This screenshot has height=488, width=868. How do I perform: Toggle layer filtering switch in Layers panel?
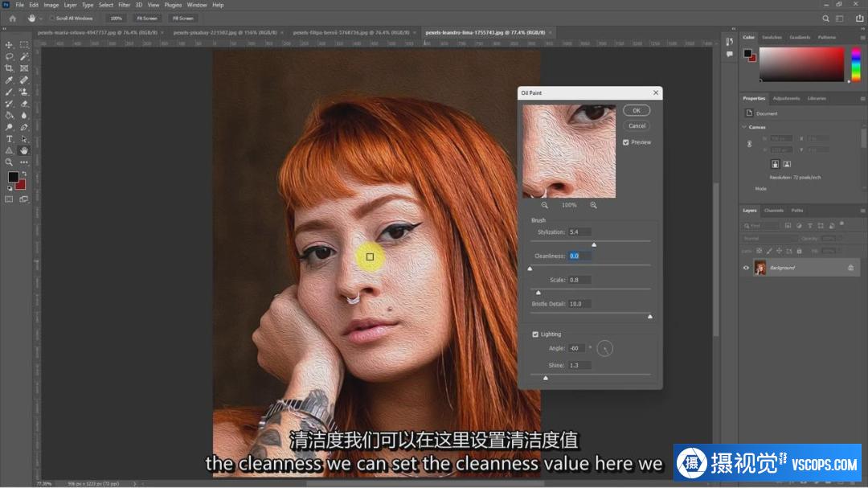841,224
